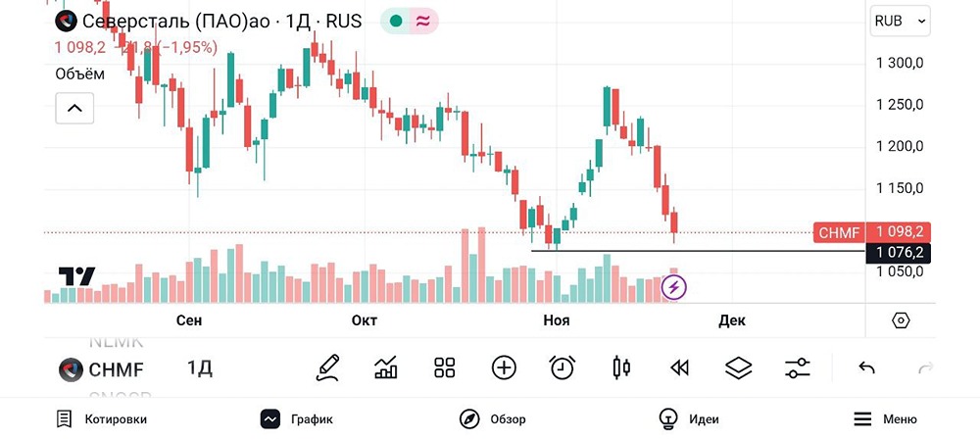Select the drawing pen tool
Viewport: 980px width, 441px height.
pos(327,368)
